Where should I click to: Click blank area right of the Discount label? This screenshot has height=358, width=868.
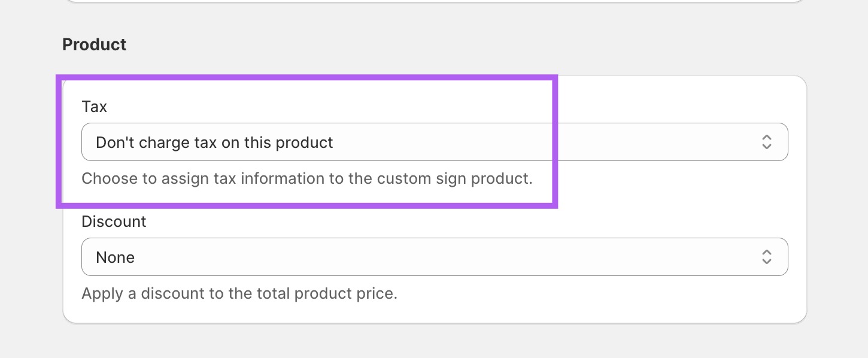point(419,222)
